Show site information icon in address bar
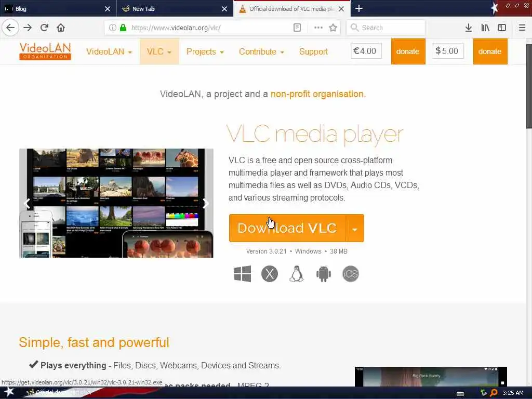The width and height of the screenshot is (532, 399). pos(112,28)
